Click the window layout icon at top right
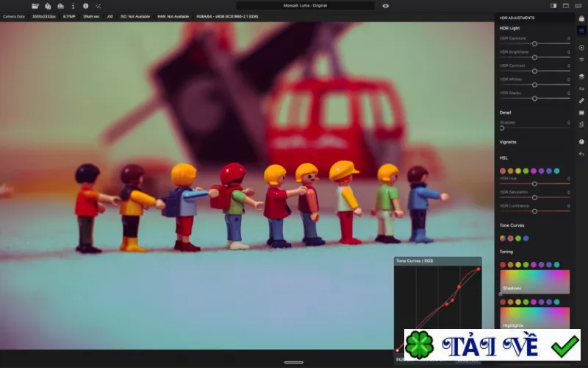 coord(566,6)
